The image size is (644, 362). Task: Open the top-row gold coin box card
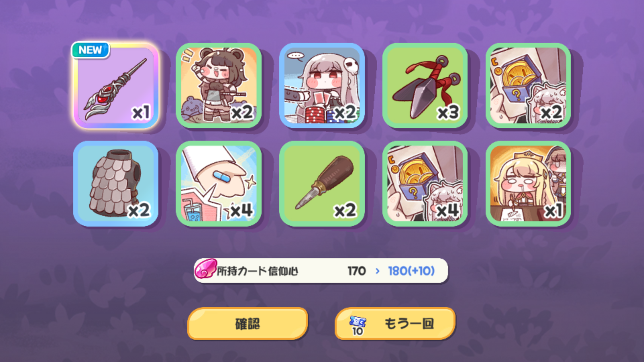(528, 85)
